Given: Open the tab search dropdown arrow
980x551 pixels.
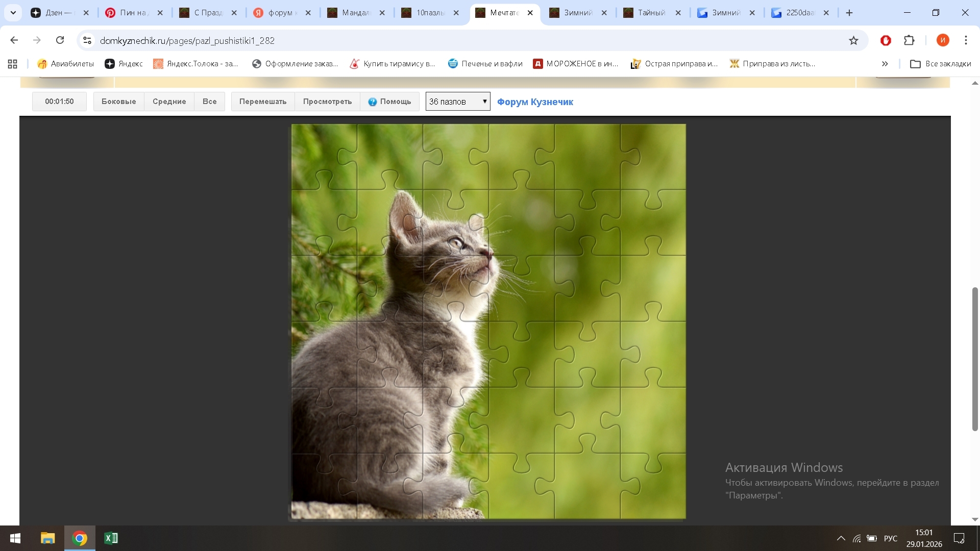Looking at the screenshot, I should pos(13,13).
